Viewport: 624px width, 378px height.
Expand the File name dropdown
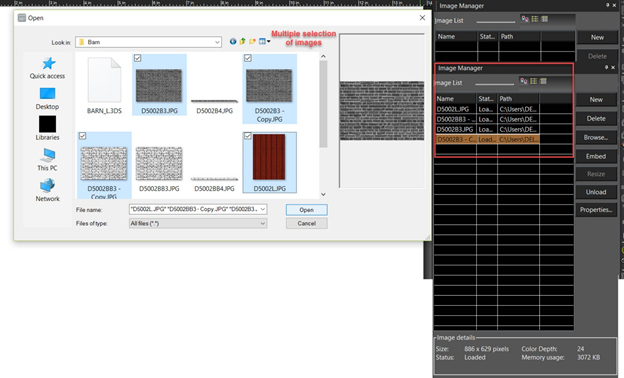point(263,209)
